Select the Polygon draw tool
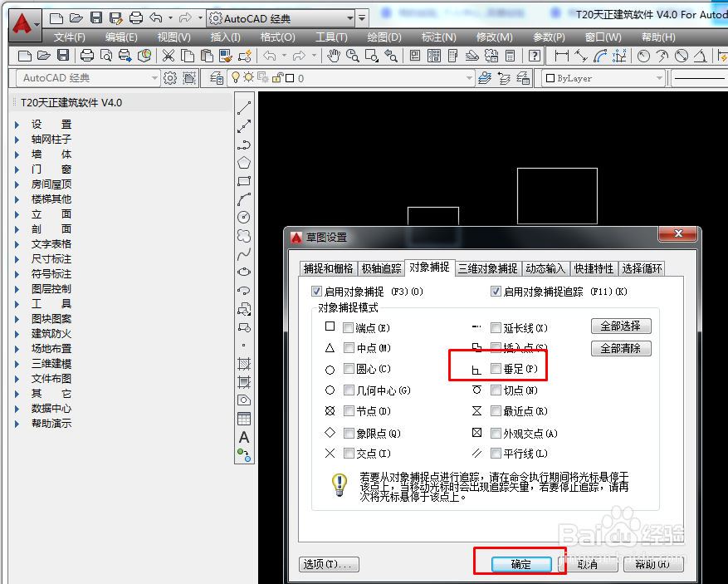The height and width of the screenshot is (584, 728). [x=244, y=163]
